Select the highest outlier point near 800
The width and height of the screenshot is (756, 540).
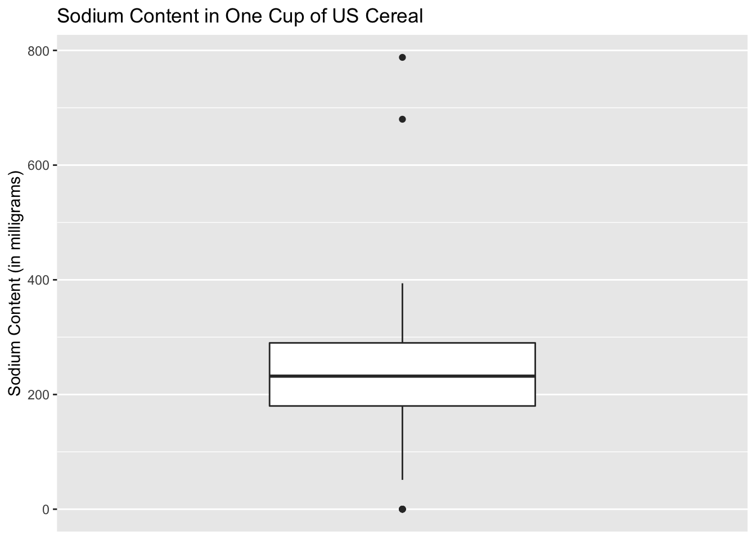click(402, 57)
